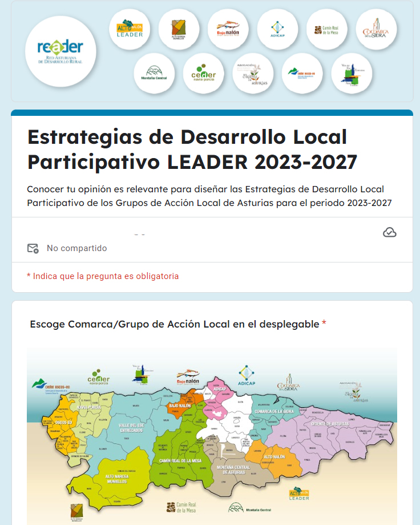Click the cloud saved-draft status icon
The image size is (420, 525).
390,232
